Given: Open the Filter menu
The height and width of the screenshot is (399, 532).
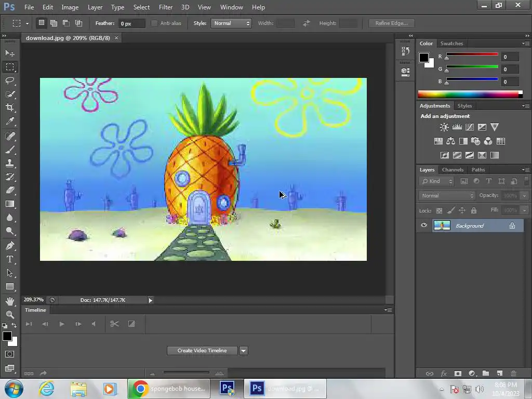Looking at the screenshot, I should pyautogui.click(x=166, y=7).
